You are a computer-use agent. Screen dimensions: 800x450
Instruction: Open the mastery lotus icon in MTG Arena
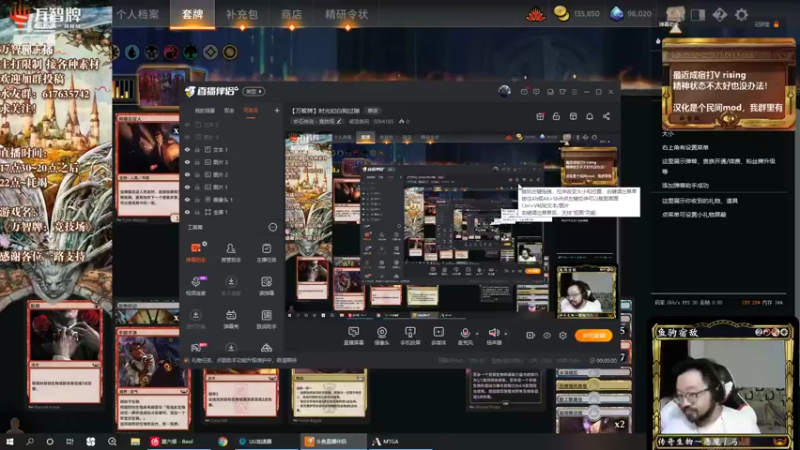coord(535,14)
